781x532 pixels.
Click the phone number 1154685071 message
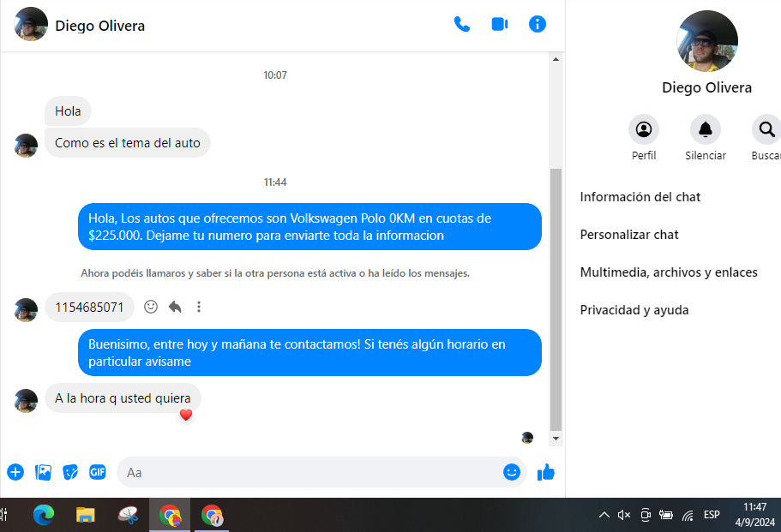89,307
